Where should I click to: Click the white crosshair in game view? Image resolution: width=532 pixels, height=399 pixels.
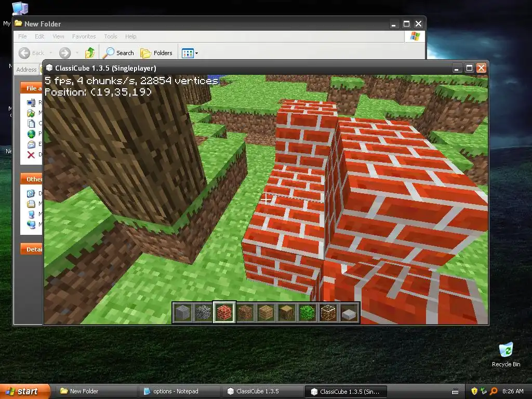point(267,199)
